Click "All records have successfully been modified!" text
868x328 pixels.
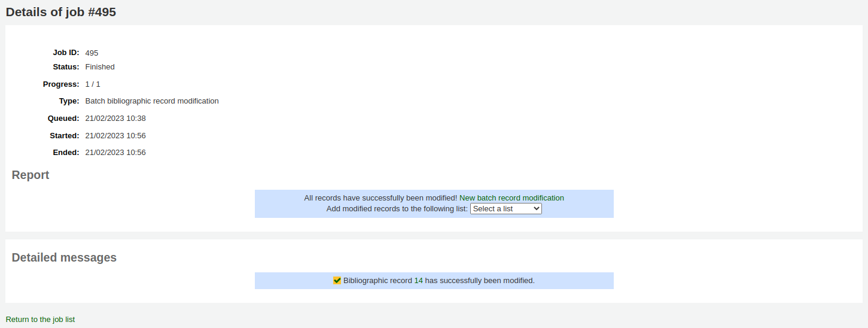coord(380,198)
